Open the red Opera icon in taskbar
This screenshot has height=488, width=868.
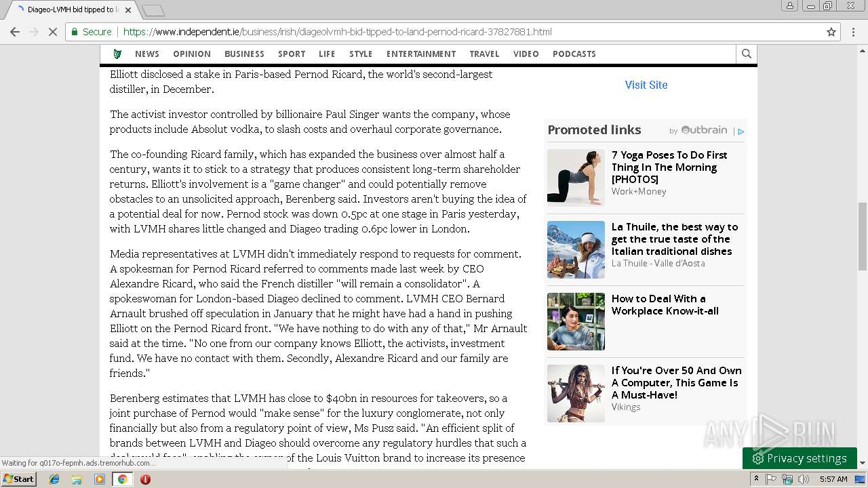pos(145,479)
